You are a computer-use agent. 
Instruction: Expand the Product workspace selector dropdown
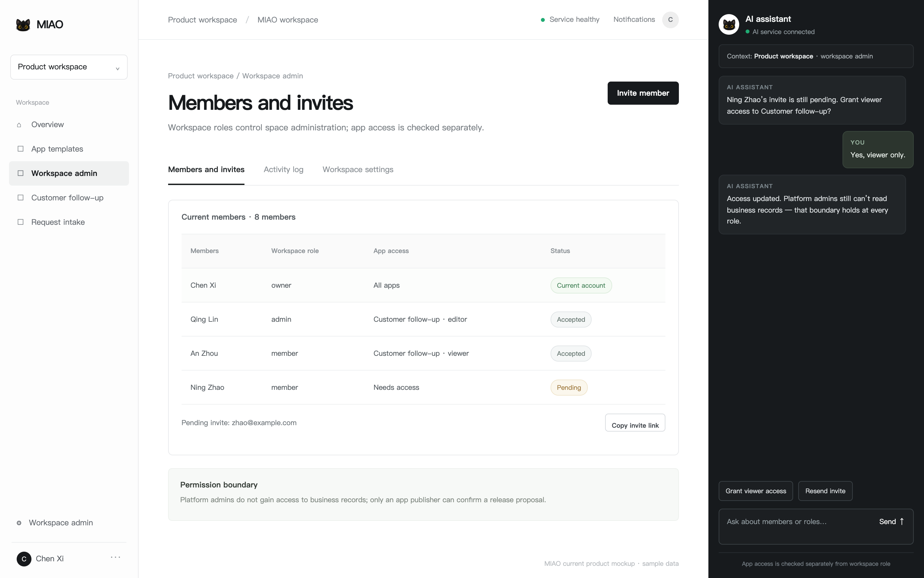(x=69, y=67)
